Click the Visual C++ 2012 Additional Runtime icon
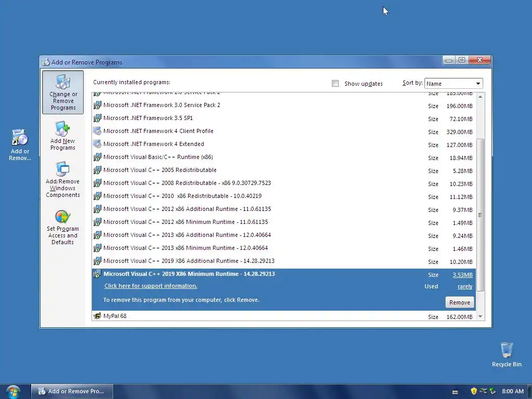The image size is (532, 399). pos(97,209)
